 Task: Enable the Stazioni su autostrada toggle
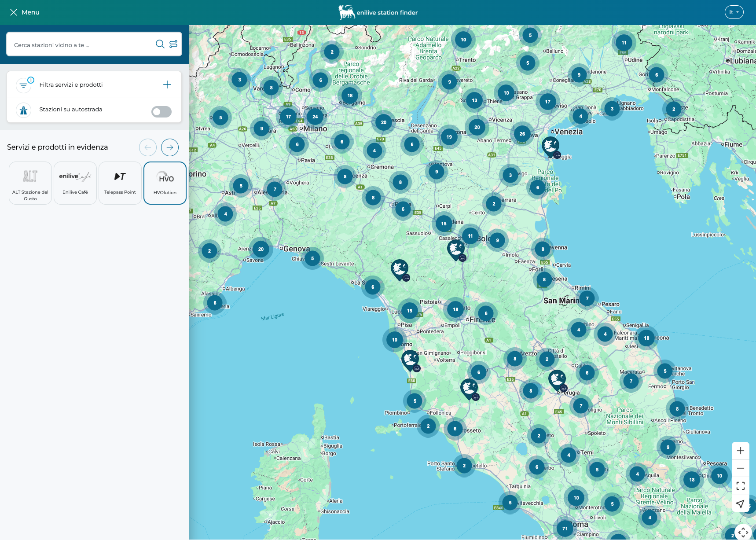point(161,112)
